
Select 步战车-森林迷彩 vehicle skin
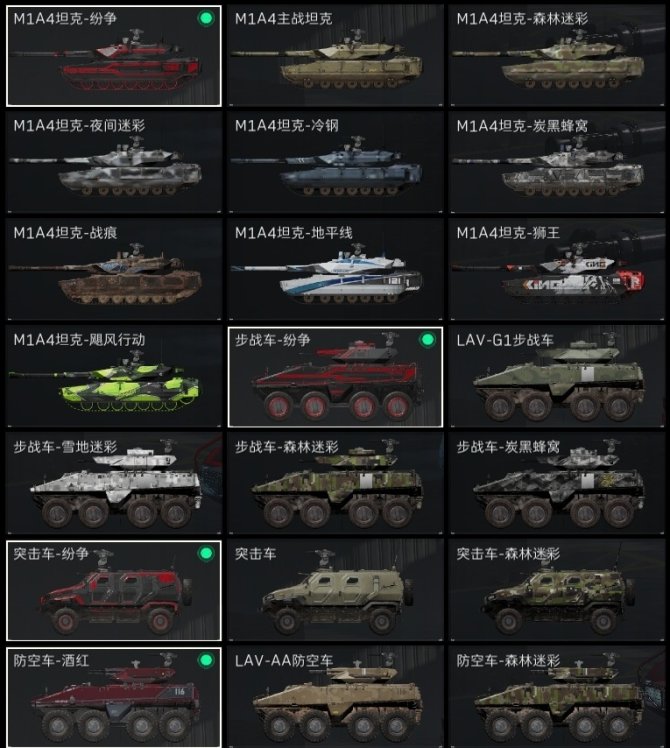point(335,484)
